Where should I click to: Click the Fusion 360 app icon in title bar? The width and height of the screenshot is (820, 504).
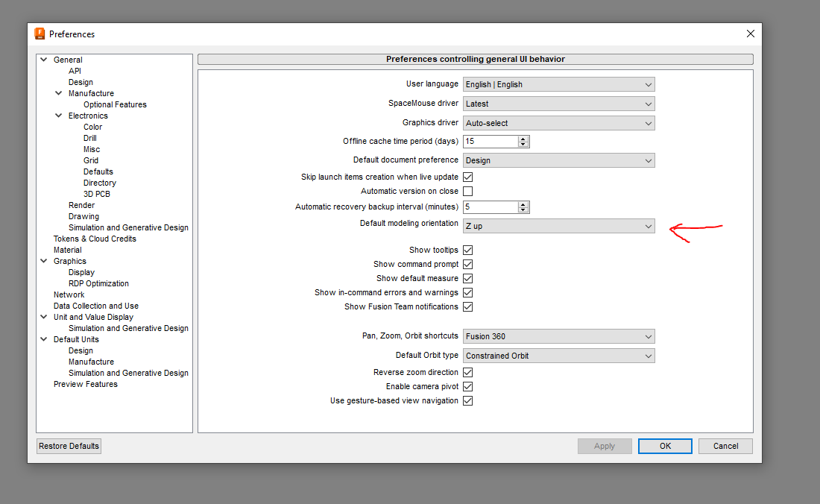pyautogui.click(x=40, y=34)
